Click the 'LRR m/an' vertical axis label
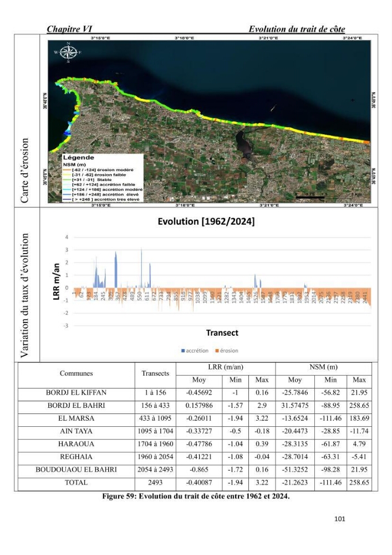This screenshot has height=555, width=392. [57, 282]
